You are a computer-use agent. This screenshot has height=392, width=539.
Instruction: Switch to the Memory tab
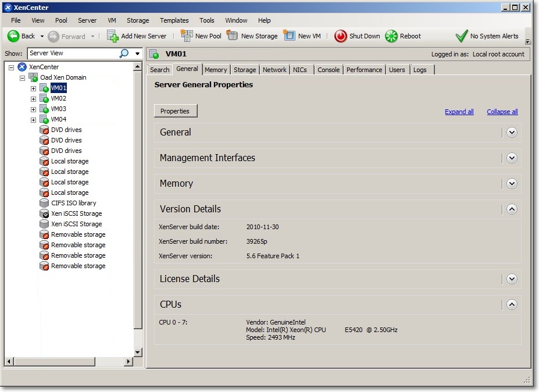(216, 70)
